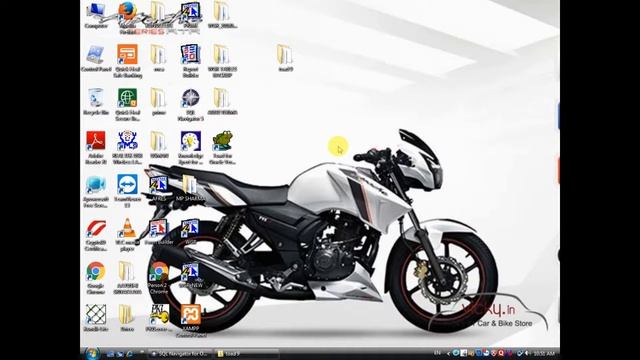Launch VLC media player

127,235
